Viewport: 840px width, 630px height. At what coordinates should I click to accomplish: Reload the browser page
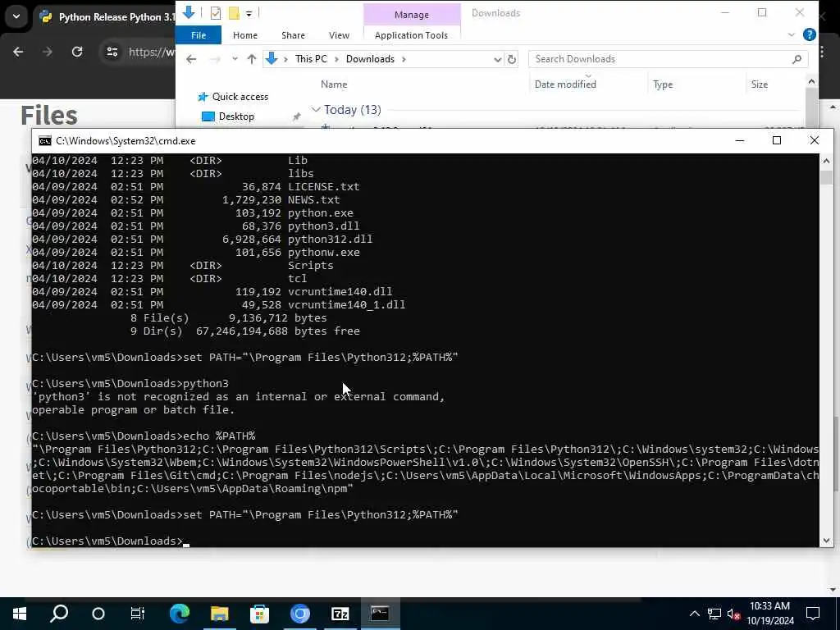pyautogui.click(x=77, y=52)
